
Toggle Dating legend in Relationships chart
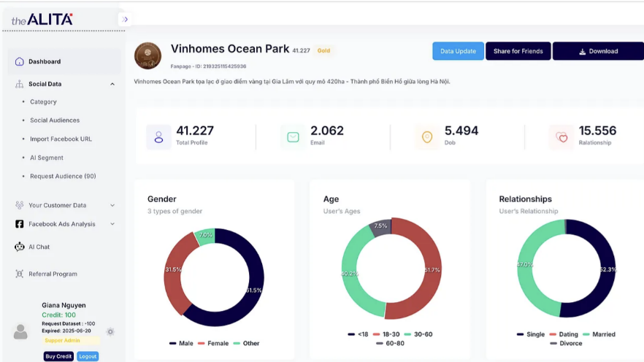pos(564,334)
